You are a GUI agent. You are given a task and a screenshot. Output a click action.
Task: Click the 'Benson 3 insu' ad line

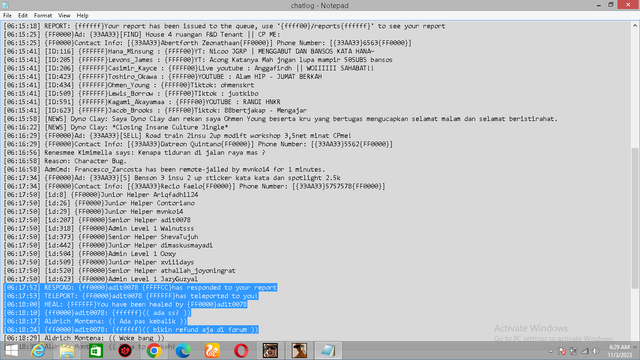click(172, 178)
